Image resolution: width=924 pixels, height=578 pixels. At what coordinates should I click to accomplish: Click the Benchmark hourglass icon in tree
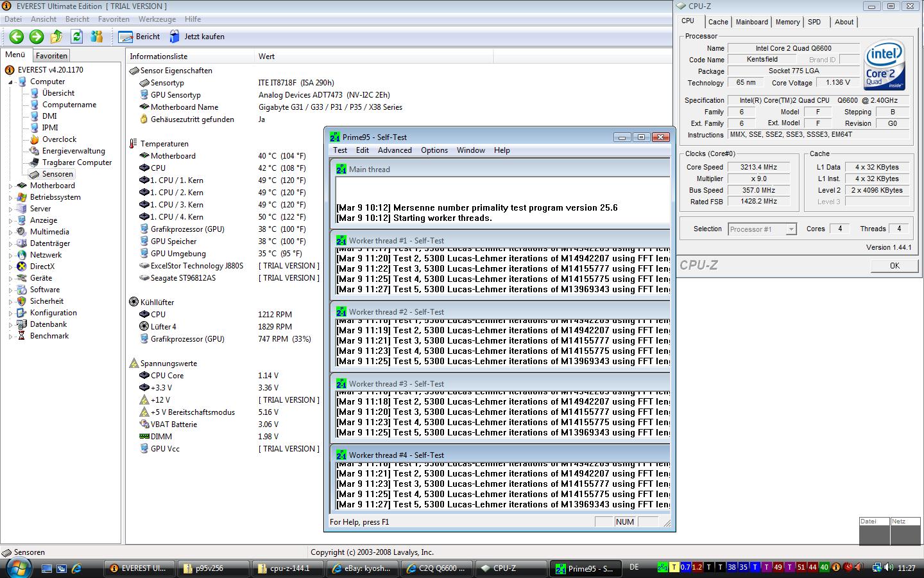(22, 336)
